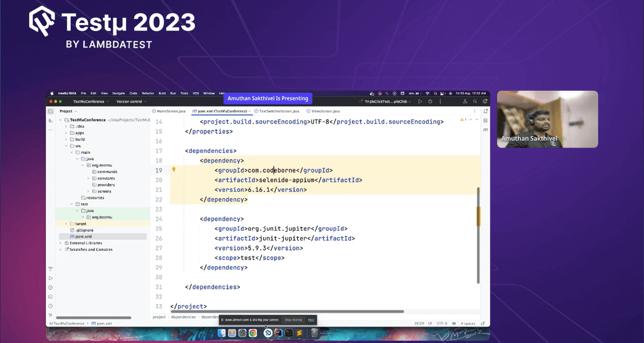Viewport: 644px width, 343px height.
Task: Switch to the HomeScreen.java tab
Action: pos(168,111)
